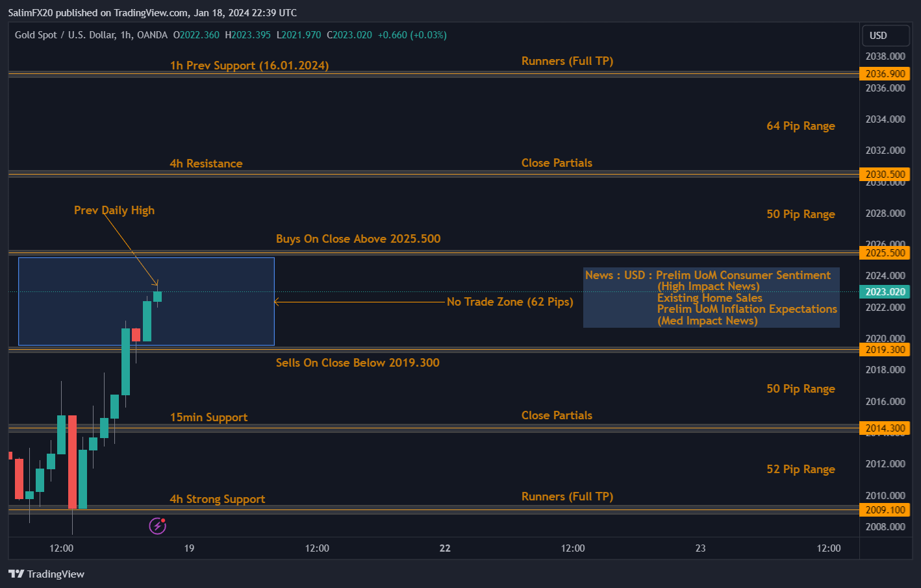Click the date 22 on time axis
Image resolution: width=921 pixels, height=588 pixels.
[445, 548]
